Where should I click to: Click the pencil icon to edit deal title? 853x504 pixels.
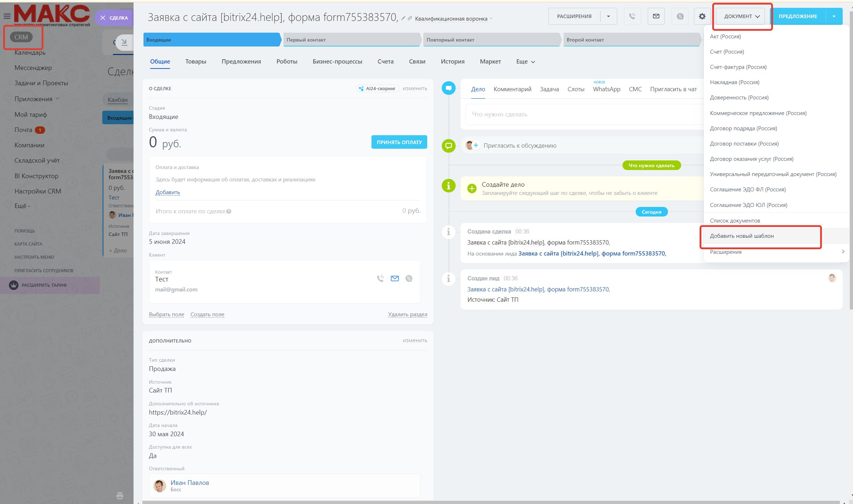coord(403,18)
